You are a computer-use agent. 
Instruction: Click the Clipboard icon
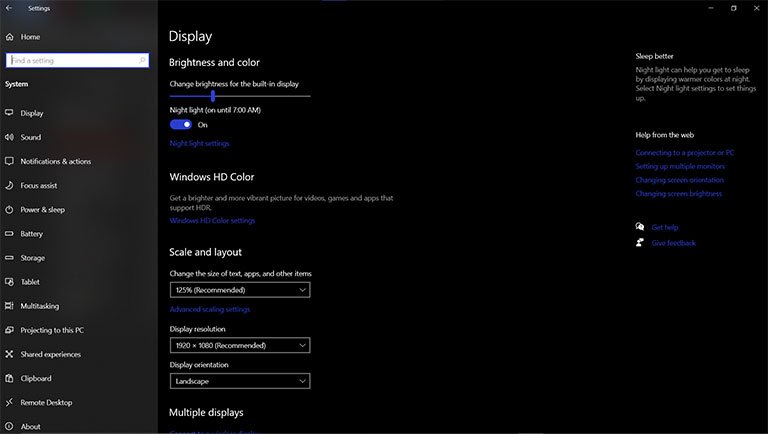click(x=9, y=378)
